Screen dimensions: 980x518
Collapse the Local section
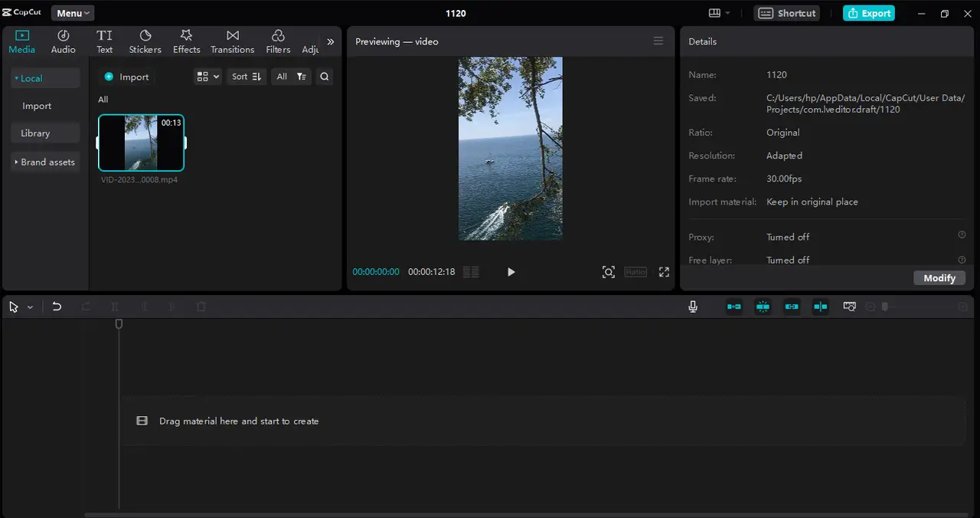45,78
